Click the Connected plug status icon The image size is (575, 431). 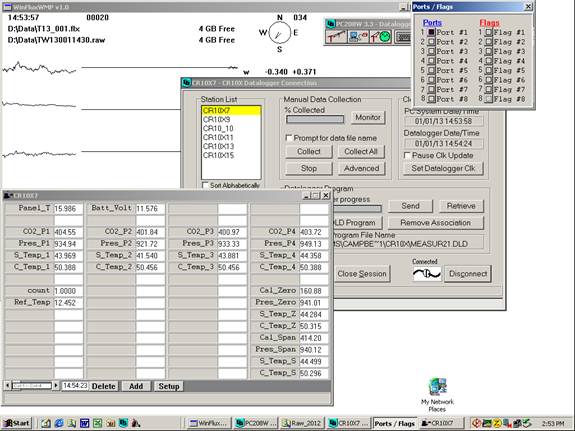pos(426,274)
